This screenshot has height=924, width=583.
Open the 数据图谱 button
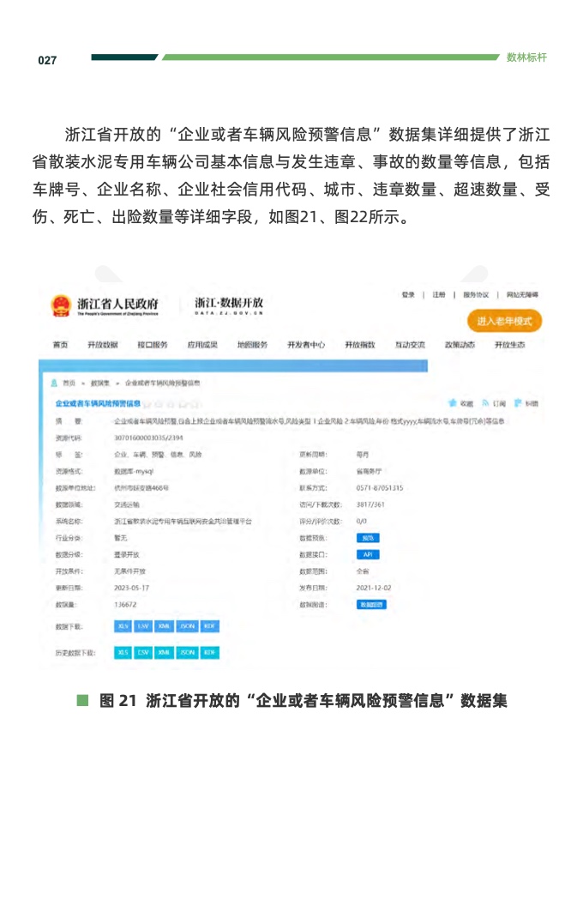coord(371,604)
